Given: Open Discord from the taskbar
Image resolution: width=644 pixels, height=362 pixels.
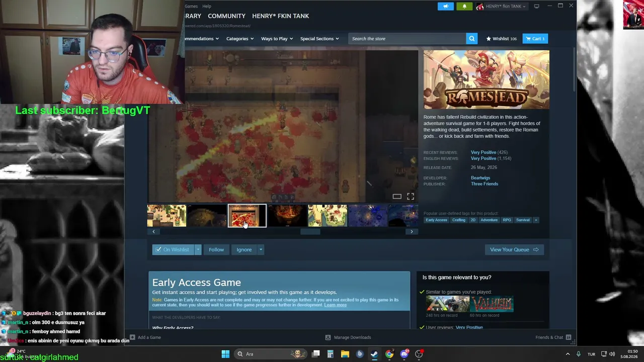Looking at the screenshot, I should 404,354.
